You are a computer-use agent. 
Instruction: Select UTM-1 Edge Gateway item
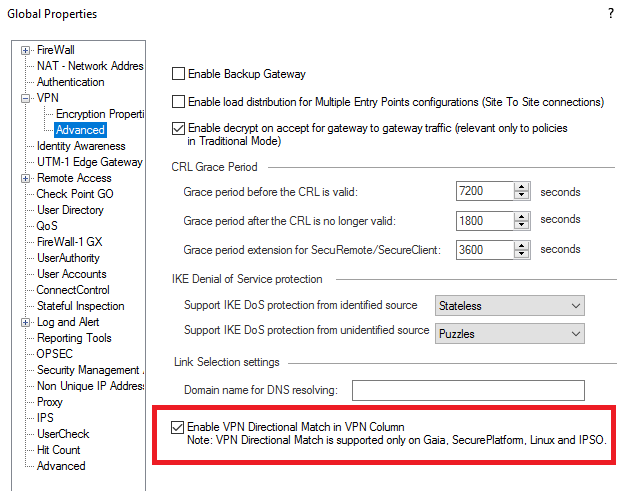pos(90,162)
